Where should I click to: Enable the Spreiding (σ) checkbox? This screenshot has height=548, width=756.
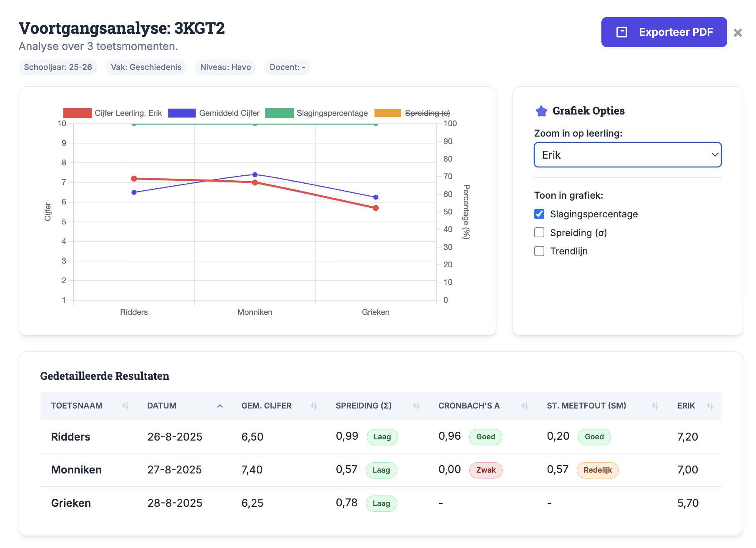[x=539, y=232]
